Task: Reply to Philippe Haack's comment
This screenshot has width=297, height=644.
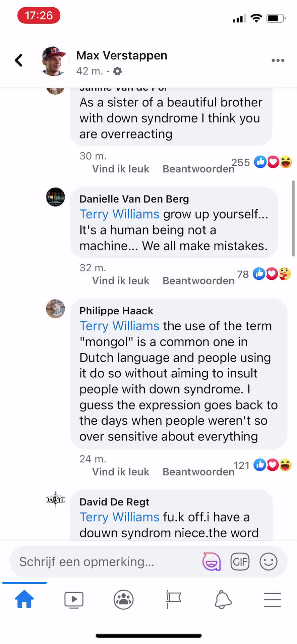Action: coord(198,472)
